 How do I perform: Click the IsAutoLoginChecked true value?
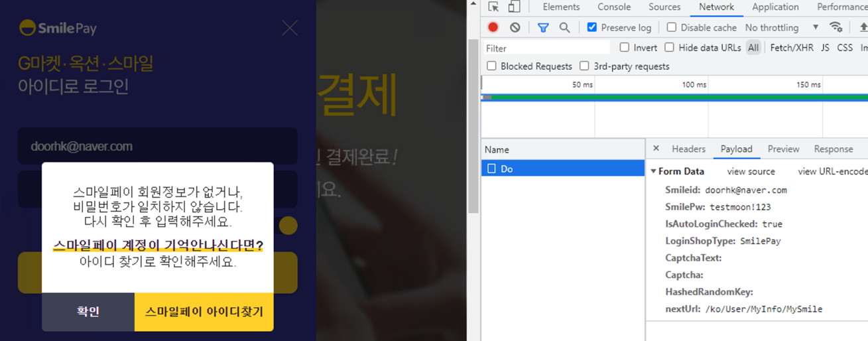pyautogui.click(x=772, y=224)
